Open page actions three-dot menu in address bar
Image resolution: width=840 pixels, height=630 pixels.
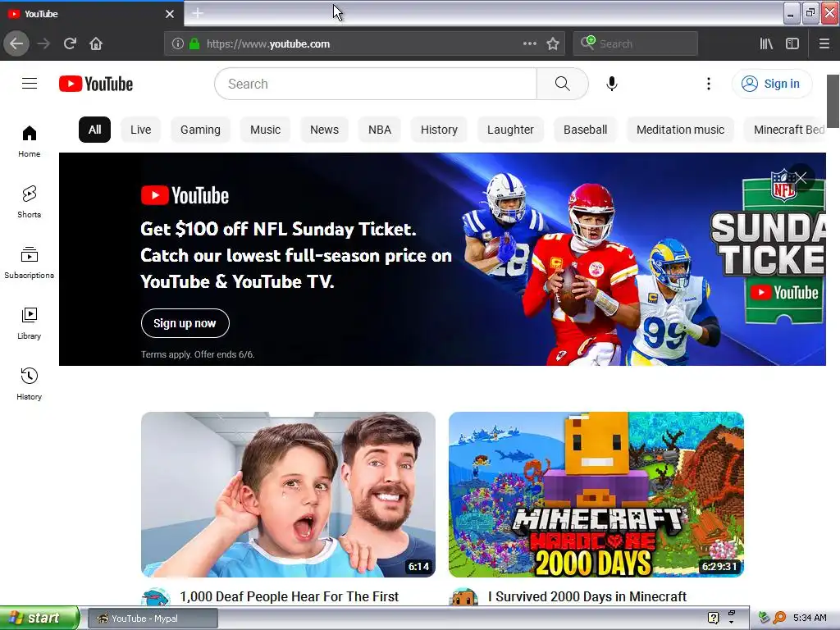pyautogui.click(x=529, y=43)
